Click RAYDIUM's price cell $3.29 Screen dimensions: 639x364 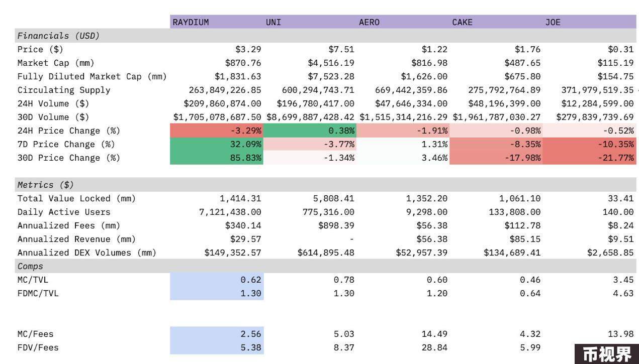click(248, 49)
